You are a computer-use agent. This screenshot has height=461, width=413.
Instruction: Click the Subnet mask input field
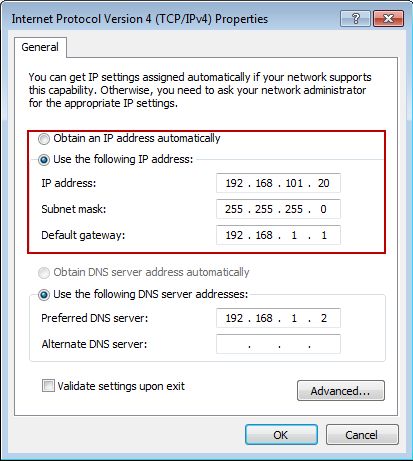point(278,209)
